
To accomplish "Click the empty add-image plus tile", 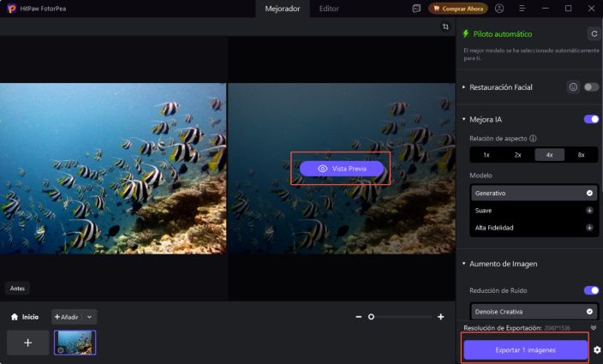I will (27, 343).
